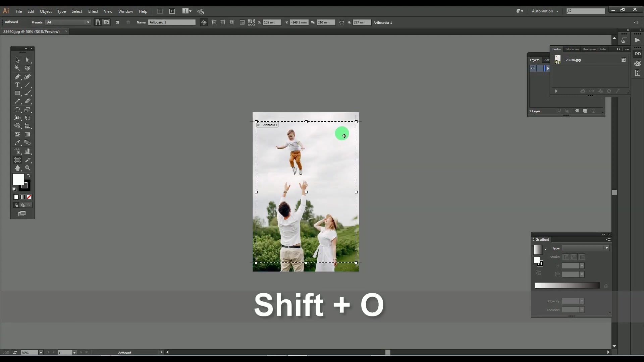Pick the Free Transform tool

[28, 118]
